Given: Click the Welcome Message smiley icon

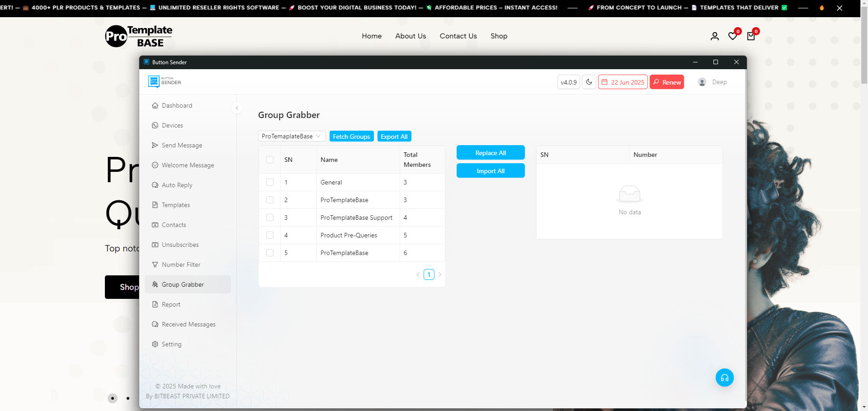Looking at the screenshot, I should point(155,165).
